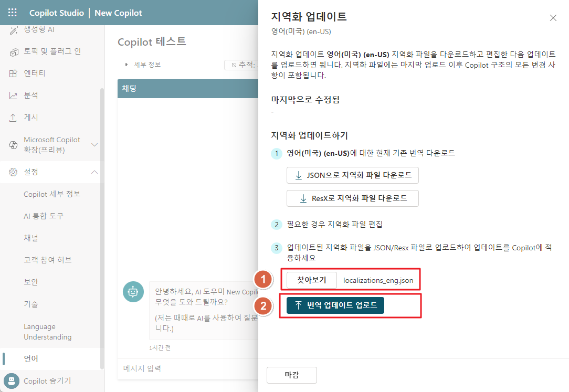
Task: Select the 언어 settings item
Action: (x=50, y=358)
